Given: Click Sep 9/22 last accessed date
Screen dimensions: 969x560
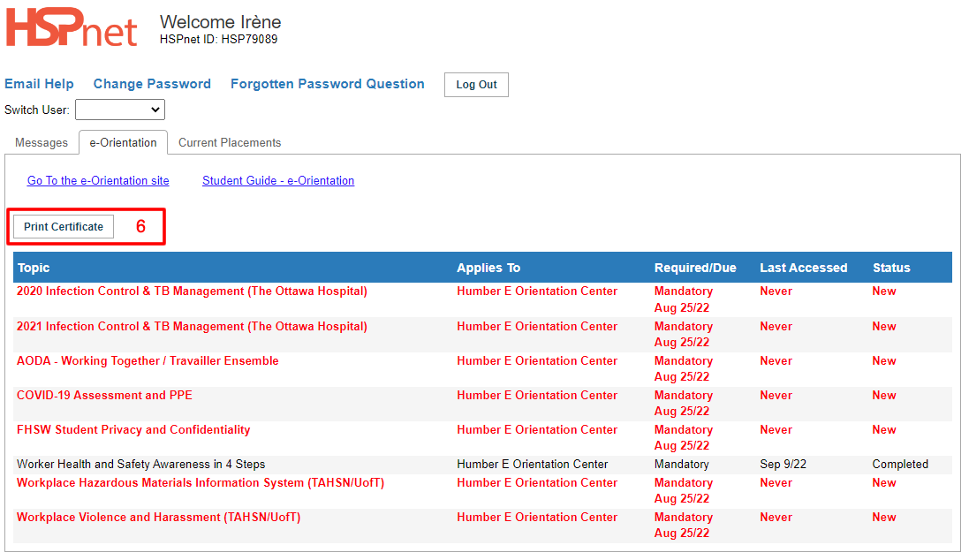Looking at the screenshot, I should 783,465.
